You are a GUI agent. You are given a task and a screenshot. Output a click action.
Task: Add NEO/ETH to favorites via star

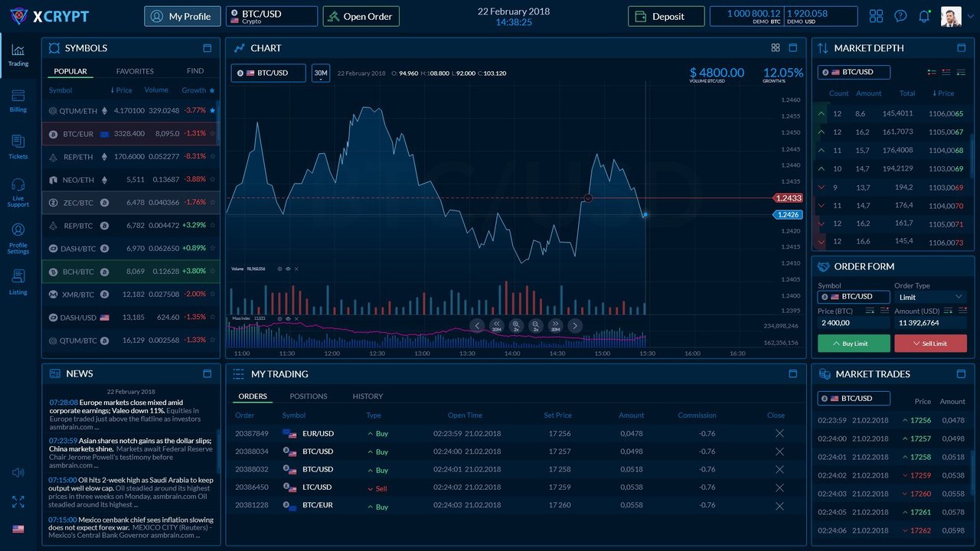pos(213,179)
